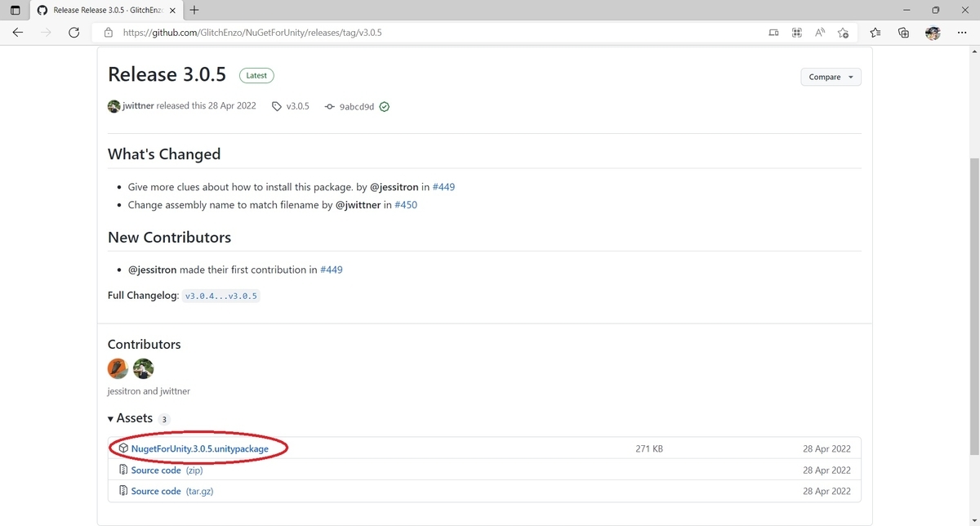Add this page to favorites
The height and width of the screenshot is (526, 980).
point(843,33)
